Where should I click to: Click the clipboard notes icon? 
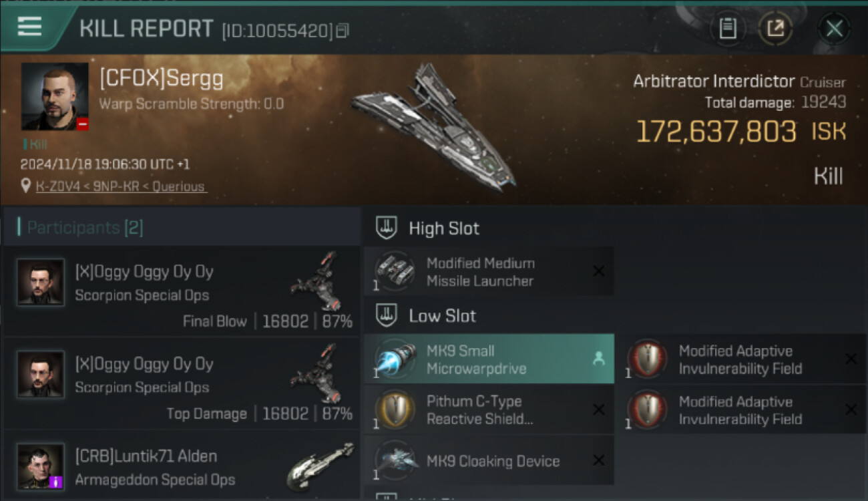[727, 29]
